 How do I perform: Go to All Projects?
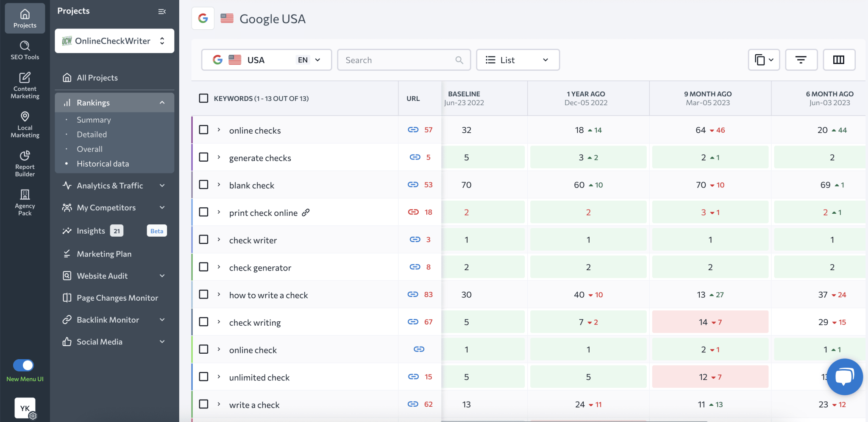97,78
